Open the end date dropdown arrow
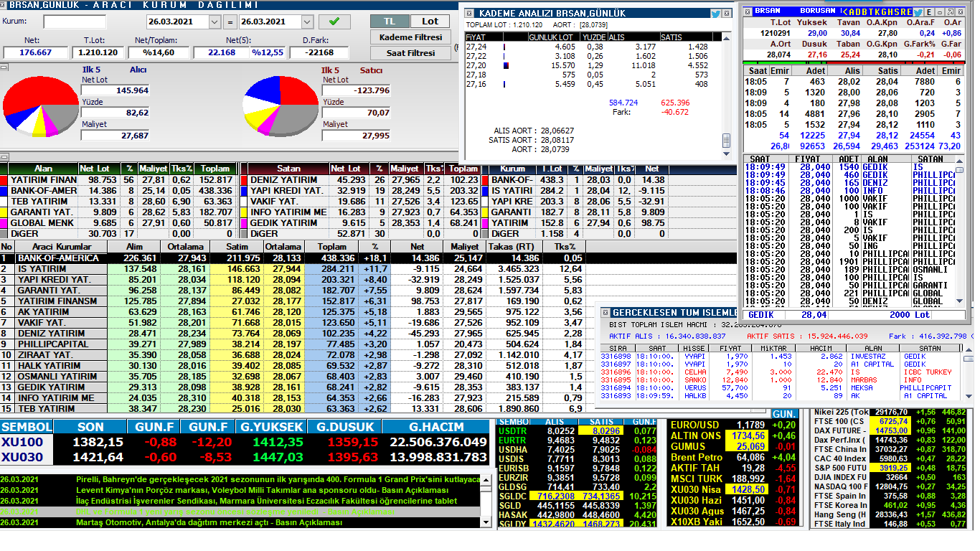The height and width of the screenshot is (551, 980). (x=307, y=22)
